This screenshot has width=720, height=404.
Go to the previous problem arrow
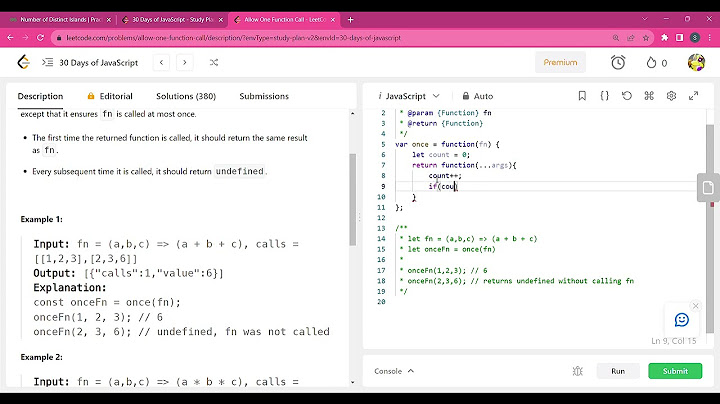click(x=161, y=62)
